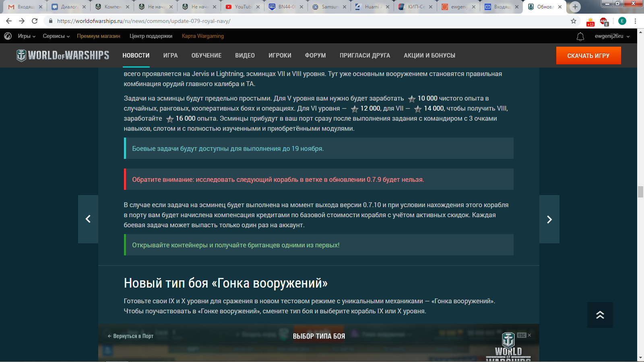Click the notification bell icon

580,37
